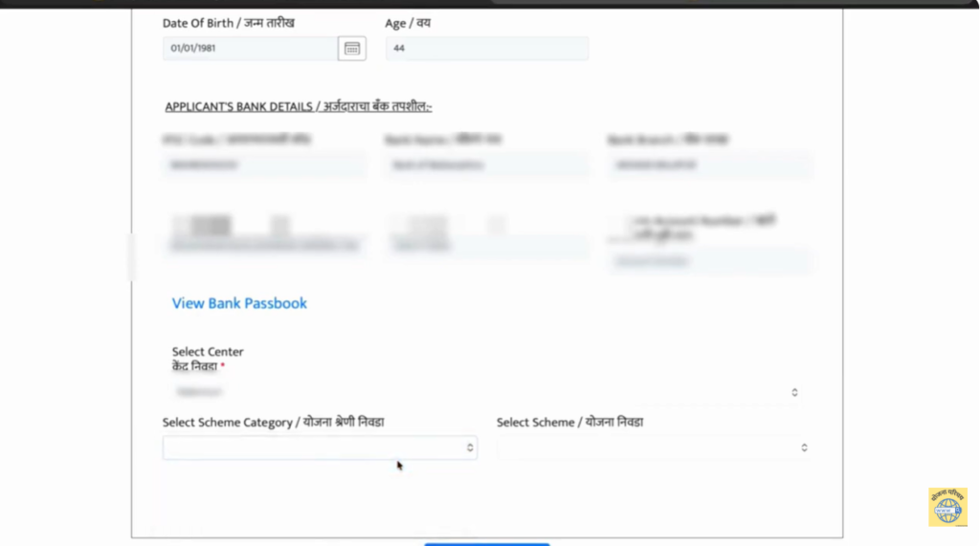The height and width of the screenshot is (546, 980).
Task: Click the arrows on Select Scheme dropdown
Action: 804,448
